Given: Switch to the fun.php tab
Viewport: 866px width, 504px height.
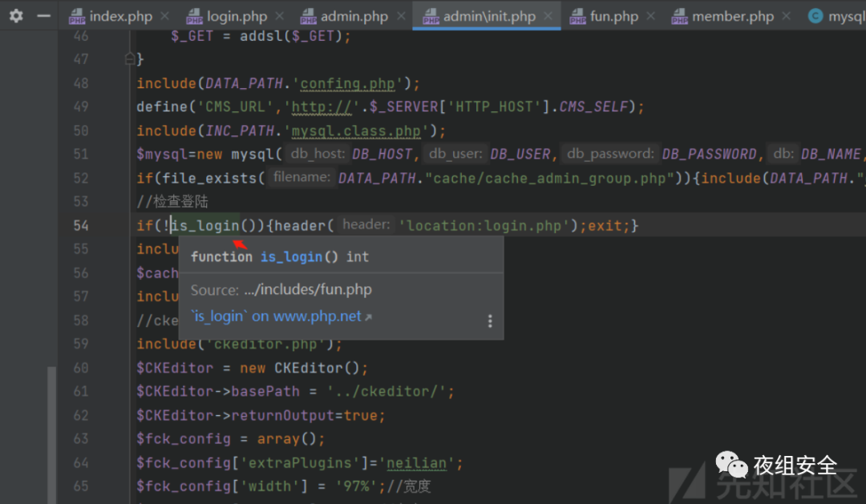Looking at the screenshot, I should coord(614,17).
